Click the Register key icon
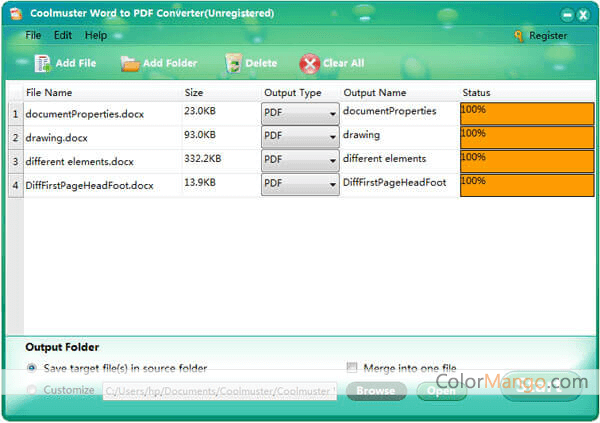The image size is (600, 423). point(518,35)
